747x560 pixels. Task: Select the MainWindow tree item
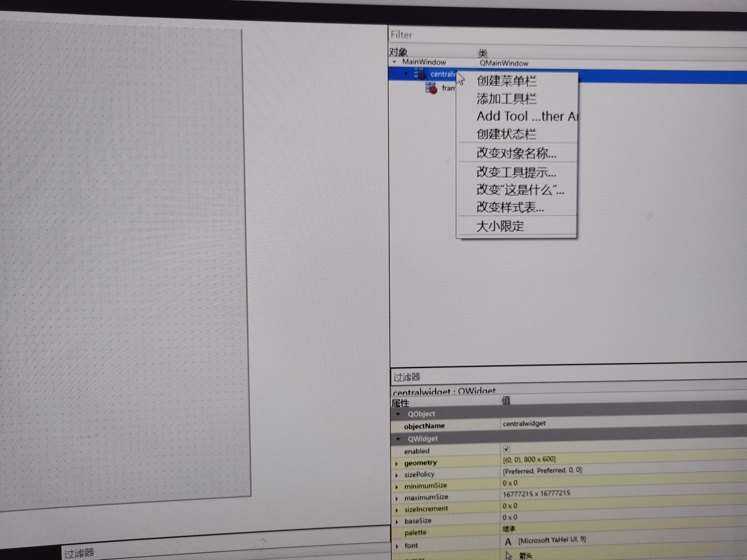click(x=424, y=62)
